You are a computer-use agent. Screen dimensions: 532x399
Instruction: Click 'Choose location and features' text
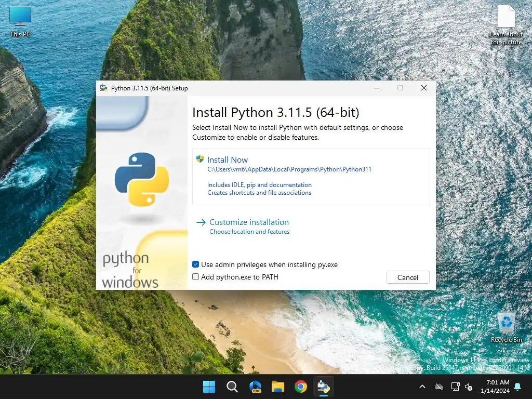pos(249,232)
